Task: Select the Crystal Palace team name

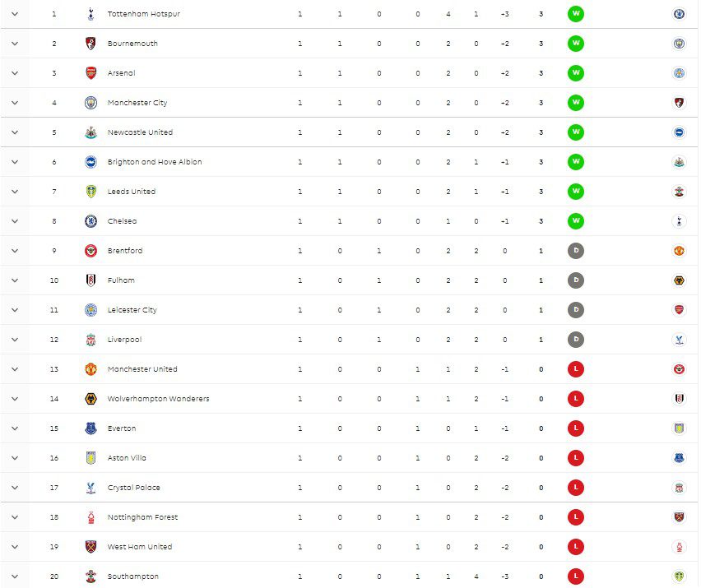Action: tap(133, 488)
